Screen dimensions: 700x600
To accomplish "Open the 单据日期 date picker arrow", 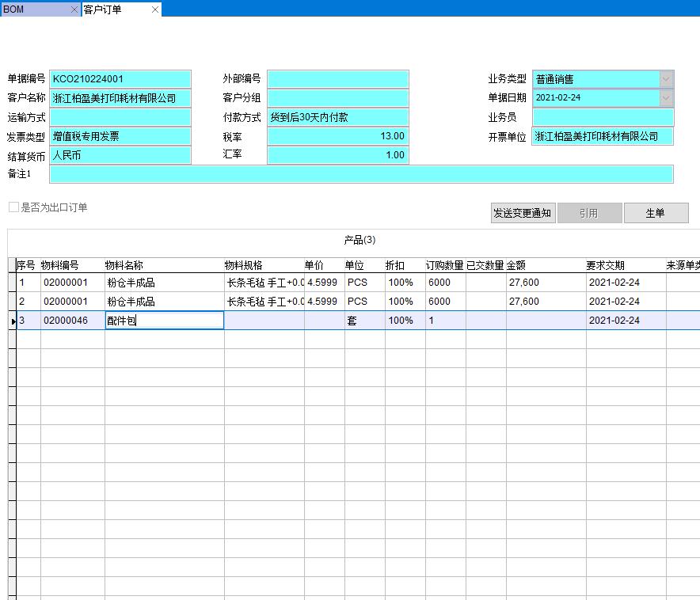I will click(668, 97).
